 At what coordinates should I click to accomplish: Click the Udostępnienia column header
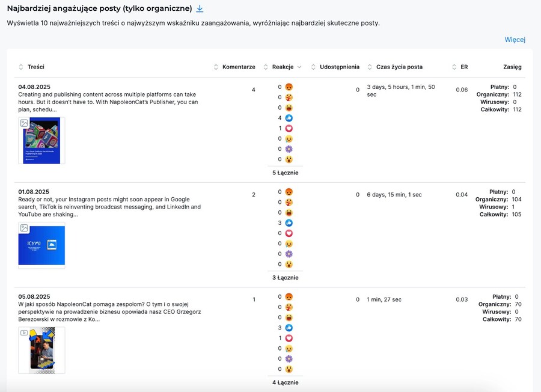339,67
